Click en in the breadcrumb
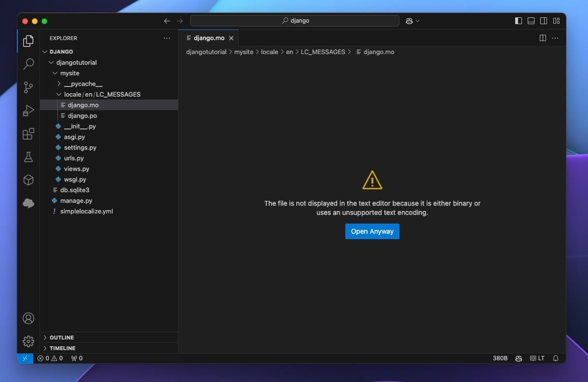This screenshot has height=382, width=588. click(x=289, y=52)
